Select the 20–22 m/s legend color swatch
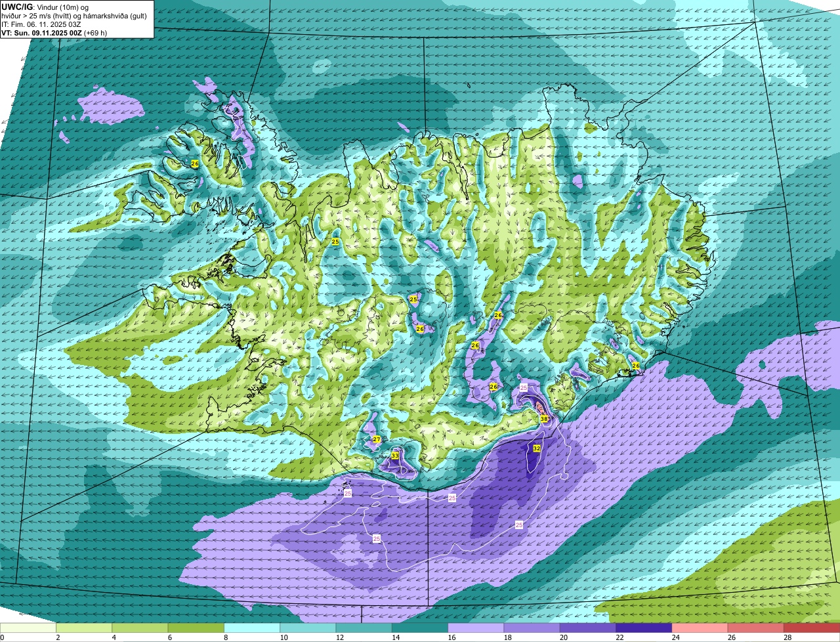The height and width of the screenshot is (642, 840). (x=588, y=628)
